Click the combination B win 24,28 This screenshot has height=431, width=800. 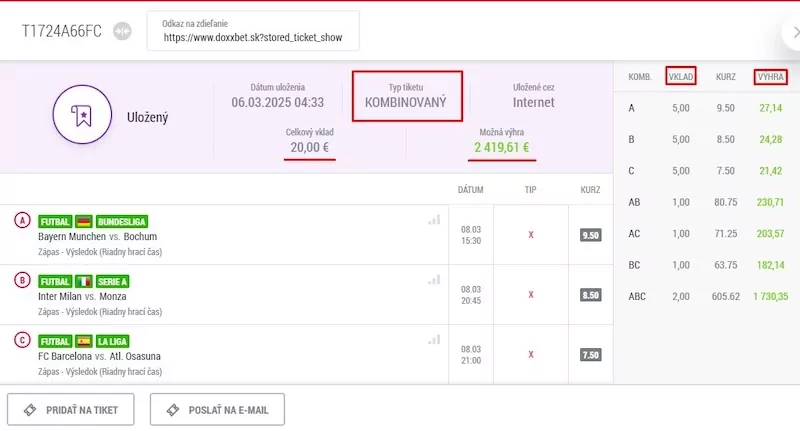click(770, 139)
